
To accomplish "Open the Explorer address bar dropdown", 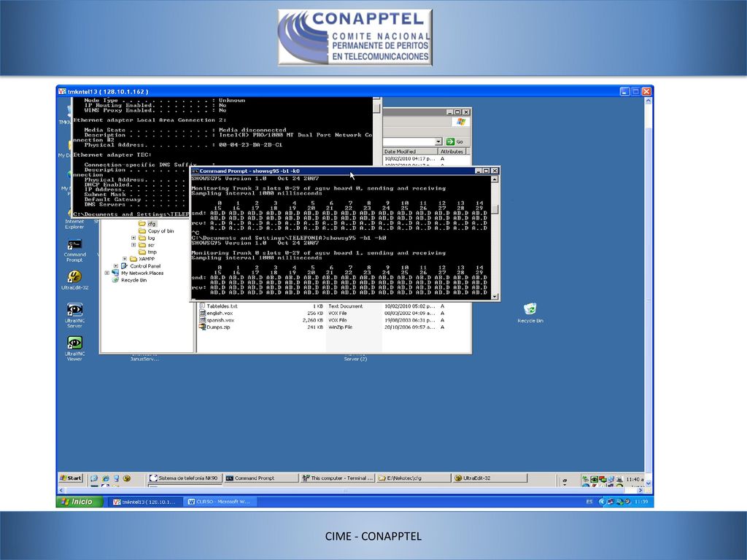I will click(438, 141).
